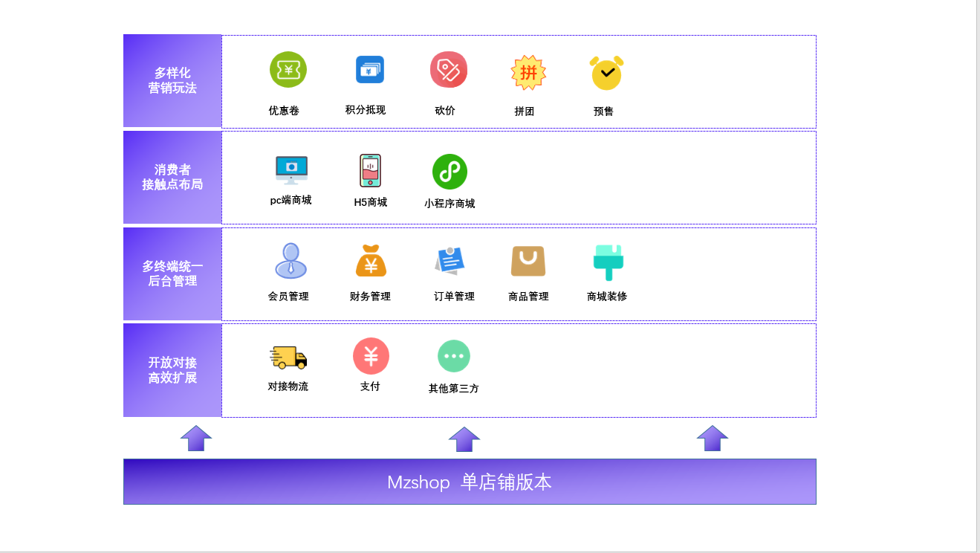Click the H5商城 text label

pyautogui.click(x=370, y=202)
